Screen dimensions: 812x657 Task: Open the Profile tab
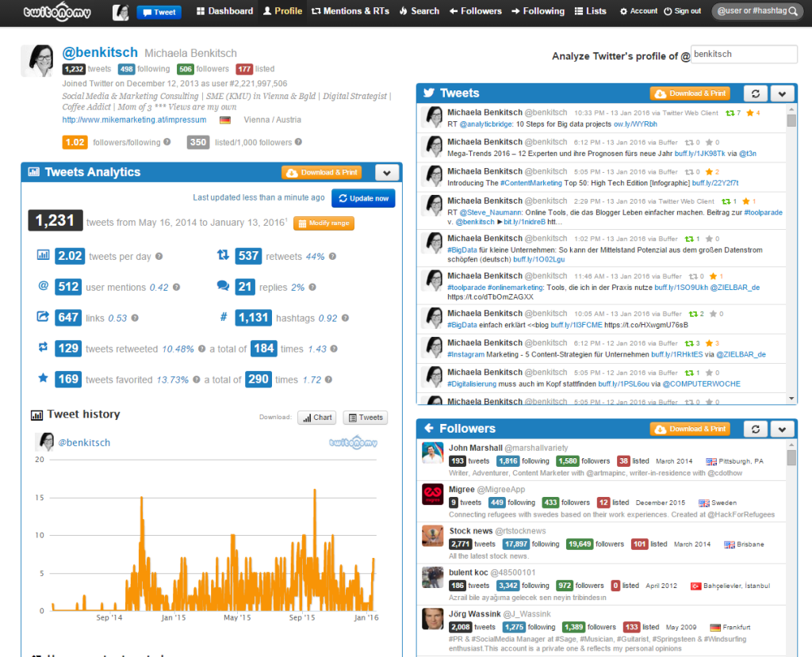(283, 11)
